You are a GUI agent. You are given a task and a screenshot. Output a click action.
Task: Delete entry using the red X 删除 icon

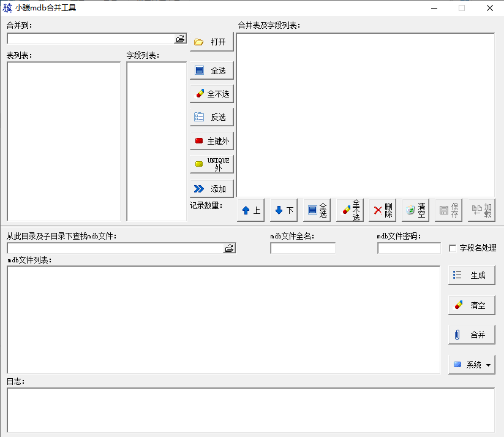(383, 210)
